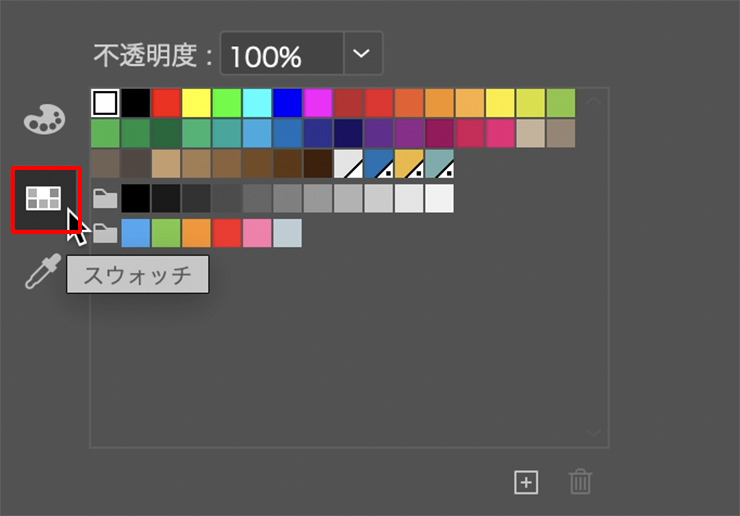Open the color mixer palette icon

[x=44, y=121]
